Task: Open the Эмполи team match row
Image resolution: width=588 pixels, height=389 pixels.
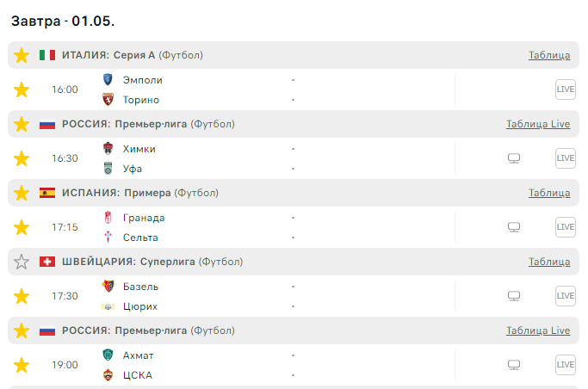Action: click(x=143, y=80)
